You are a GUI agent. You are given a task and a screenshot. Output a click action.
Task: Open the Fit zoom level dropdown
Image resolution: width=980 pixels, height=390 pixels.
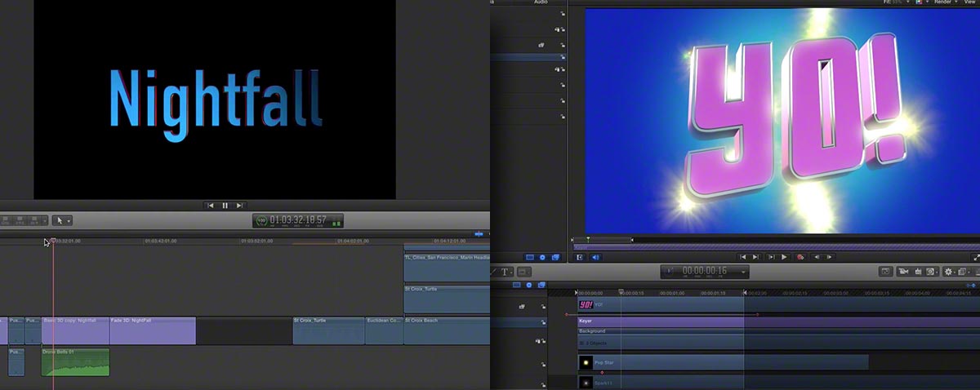tap(898, 2)
